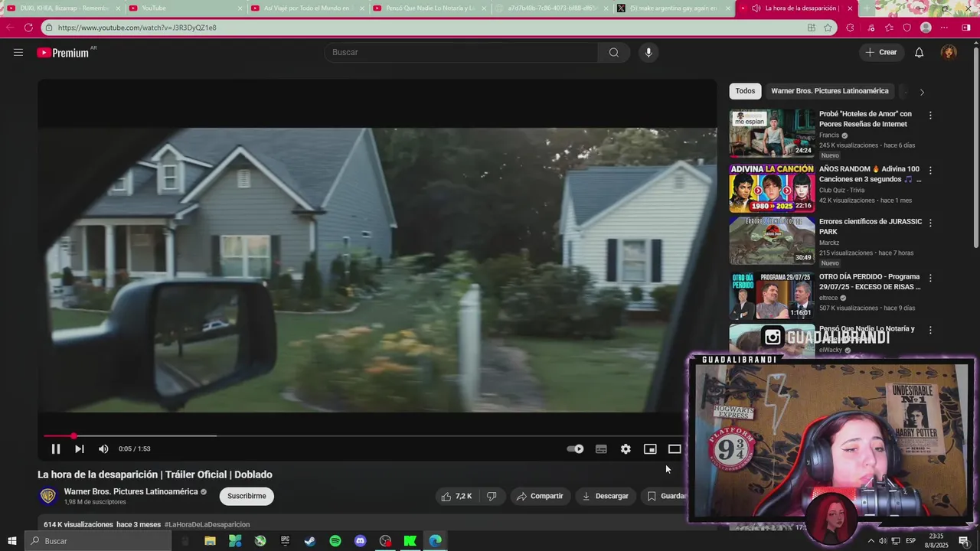Viewport: 980px width, 551px height.
Task: Skip to the next video
Action: tap(79, 449)
